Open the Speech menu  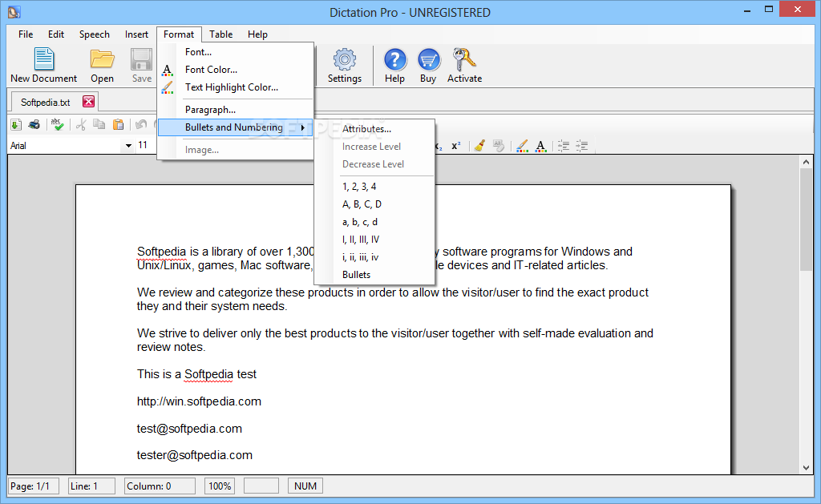click(95, 34)
